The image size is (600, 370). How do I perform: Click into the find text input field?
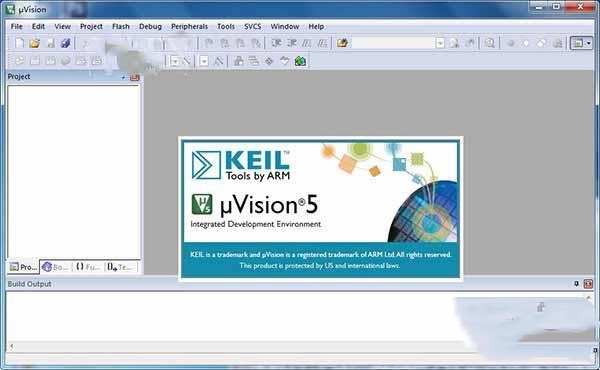pyautogui.click(x=393, y=43)
